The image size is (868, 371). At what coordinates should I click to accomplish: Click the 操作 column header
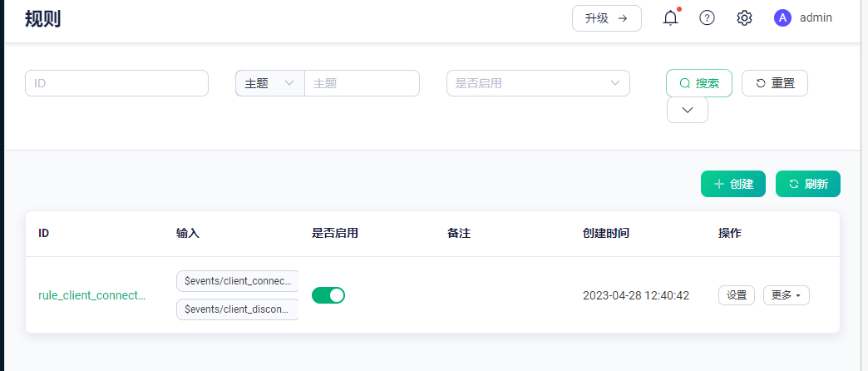point(730,233)
